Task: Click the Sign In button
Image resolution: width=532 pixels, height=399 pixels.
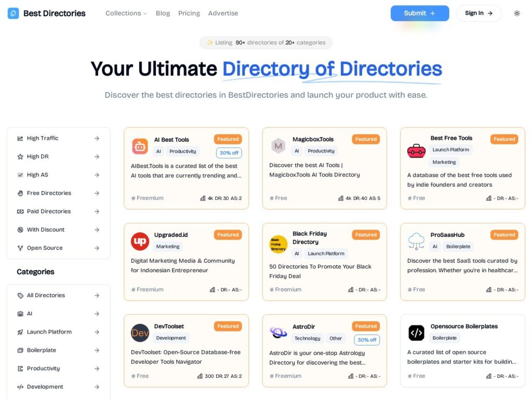Action: click(478, 13)
